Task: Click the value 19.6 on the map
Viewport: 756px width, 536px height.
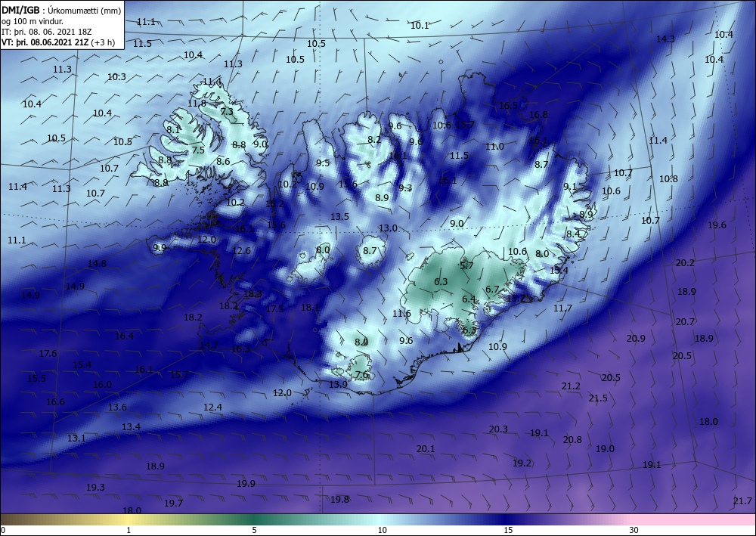Action: 717,225
